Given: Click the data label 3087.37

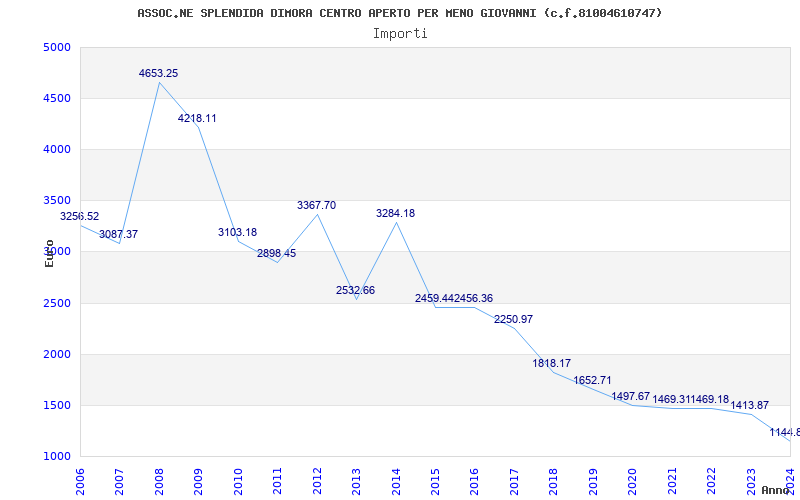Looking at the screenshot, I should [118, 235].
